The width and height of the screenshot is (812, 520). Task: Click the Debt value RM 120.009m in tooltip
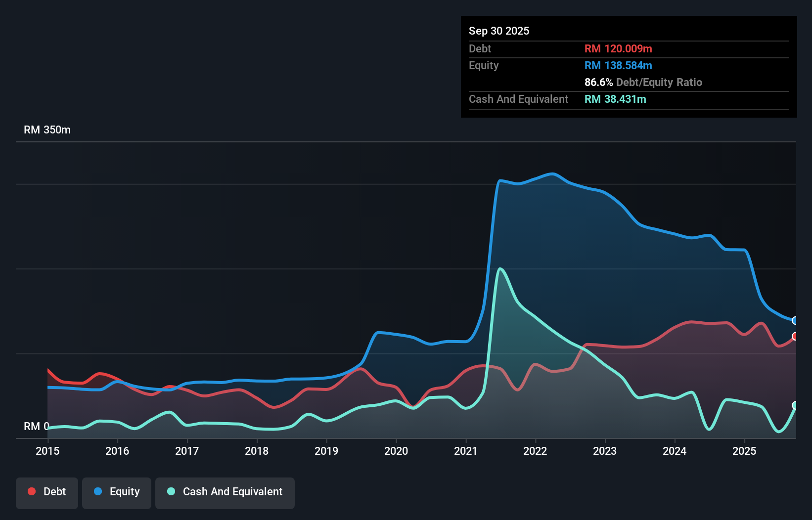(x=618, y=48)
